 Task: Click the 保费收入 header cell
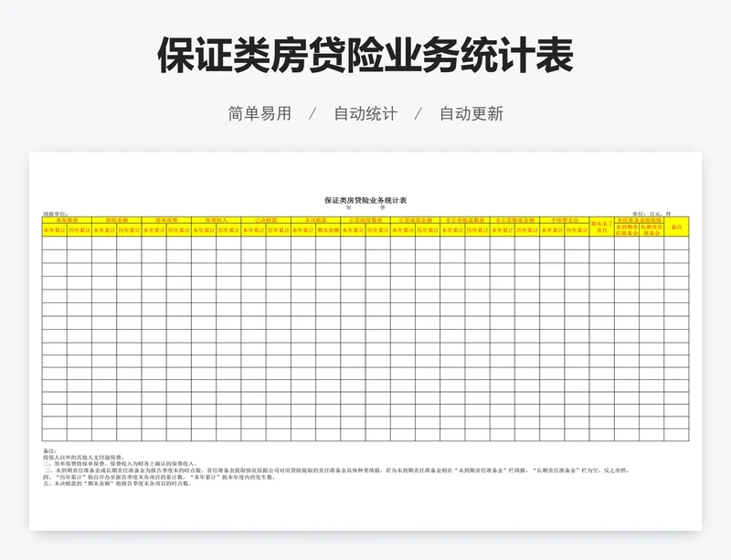[217, 220]
